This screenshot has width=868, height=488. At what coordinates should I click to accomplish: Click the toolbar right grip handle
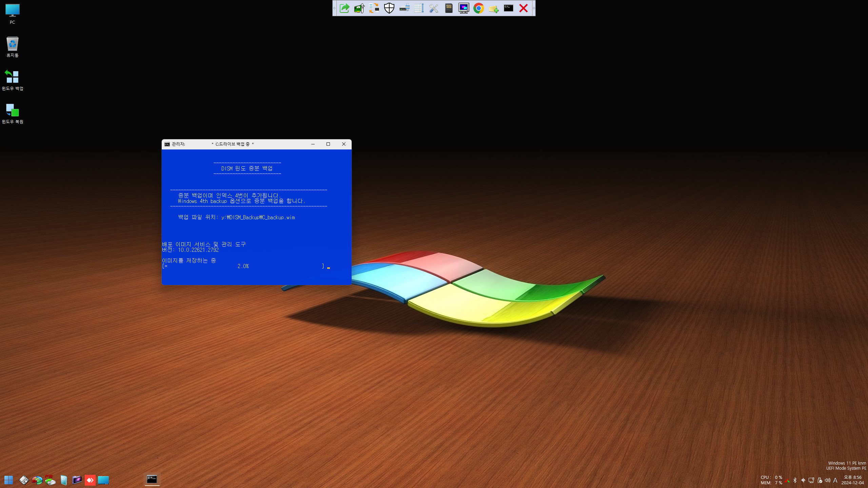pos(534,8)
